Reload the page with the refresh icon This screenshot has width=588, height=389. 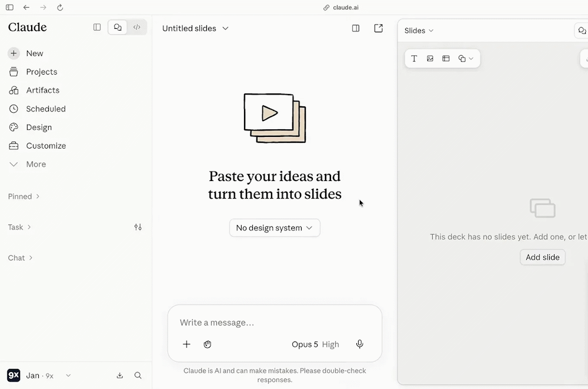coord(60,8)
